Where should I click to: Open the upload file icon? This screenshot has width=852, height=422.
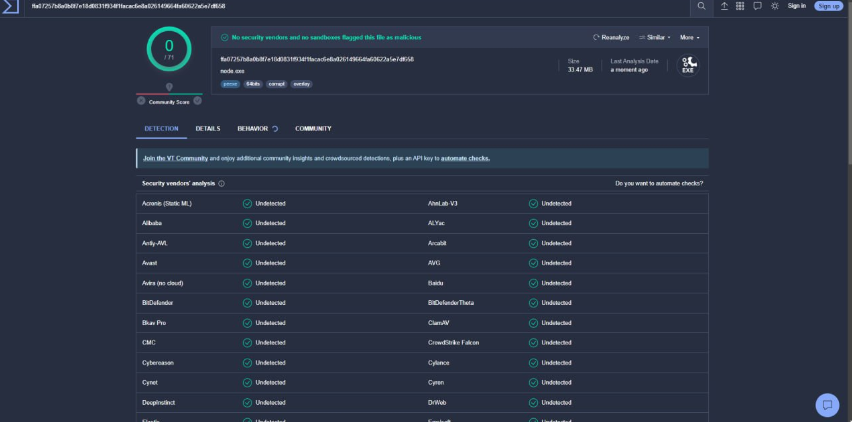[x=724, y=6]
